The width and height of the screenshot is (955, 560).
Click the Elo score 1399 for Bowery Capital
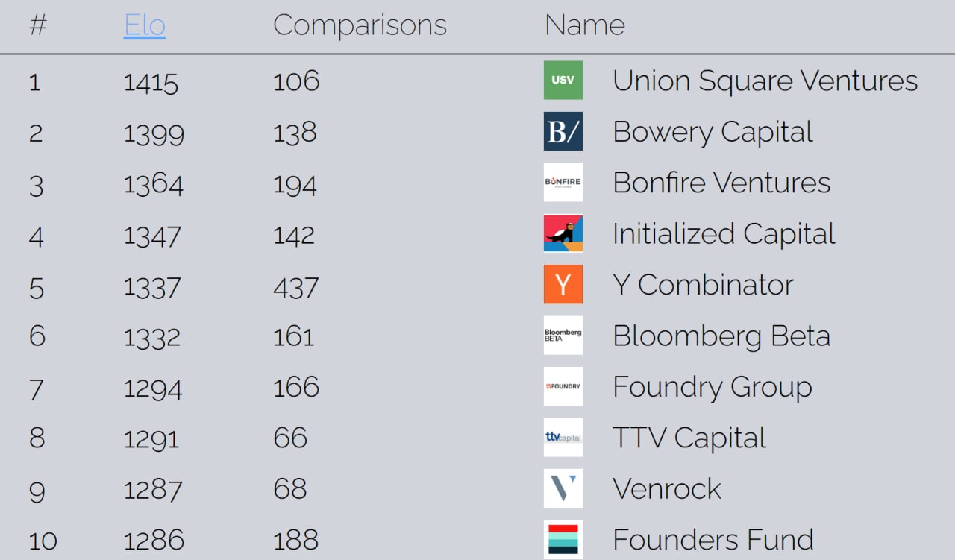click(x=152, y=133)
